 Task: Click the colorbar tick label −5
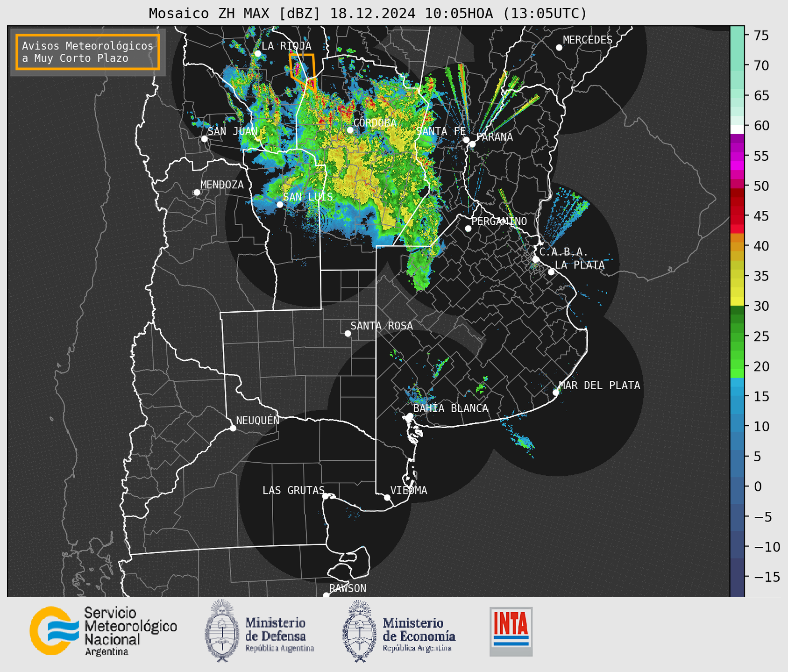coord(762,516)
